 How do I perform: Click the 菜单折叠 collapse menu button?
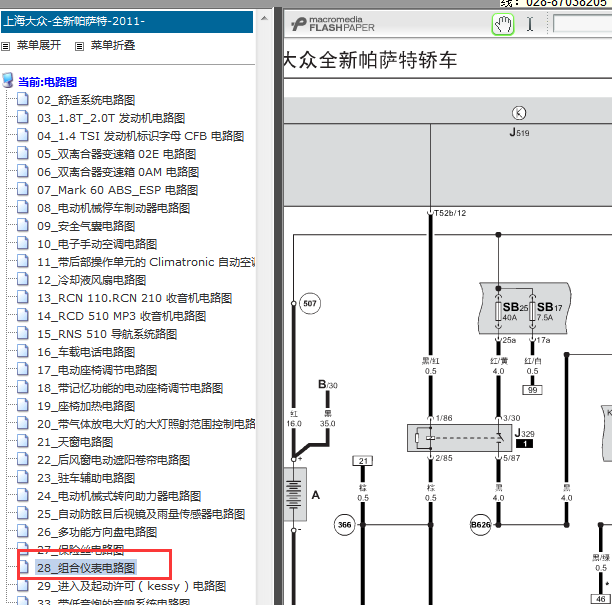coord(113,45)
